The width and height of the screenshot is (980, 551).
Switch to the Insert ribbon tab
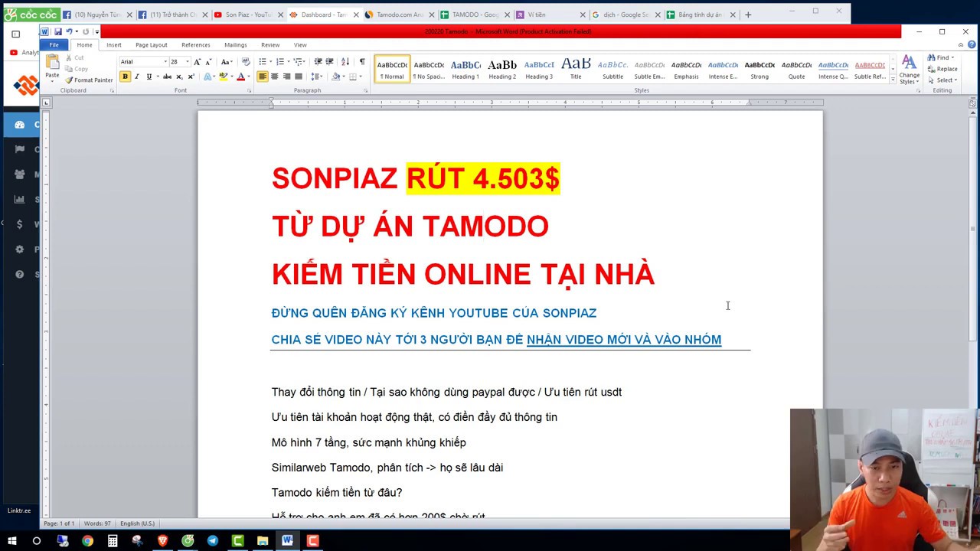[114, 45]
